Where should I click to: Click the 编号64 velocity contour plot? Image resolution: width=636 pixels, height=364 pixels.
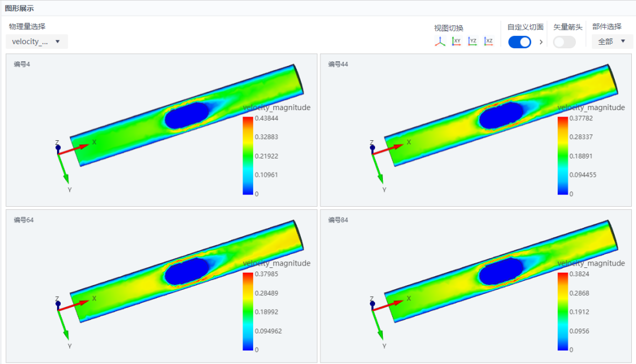point(187,271)
